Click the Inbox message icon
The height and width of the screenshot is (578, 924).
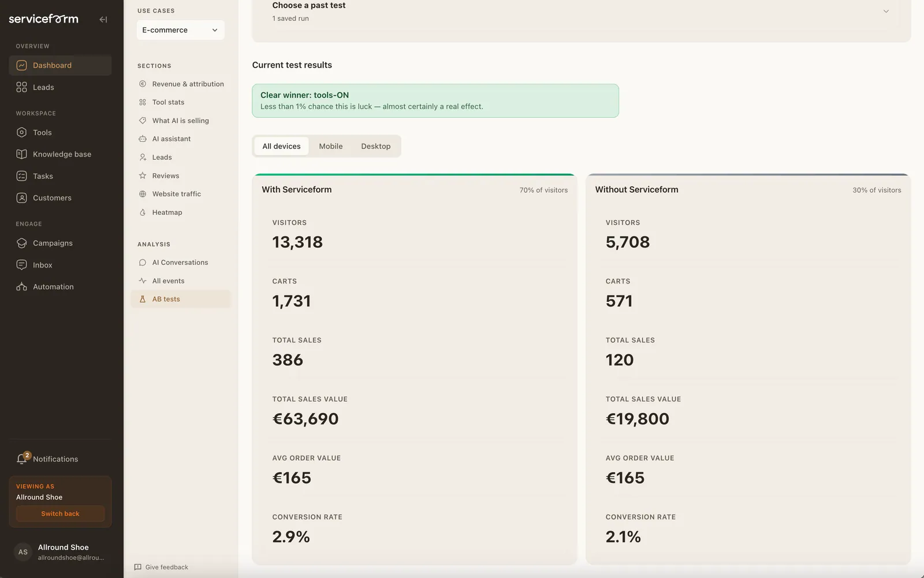coord(21,265)
